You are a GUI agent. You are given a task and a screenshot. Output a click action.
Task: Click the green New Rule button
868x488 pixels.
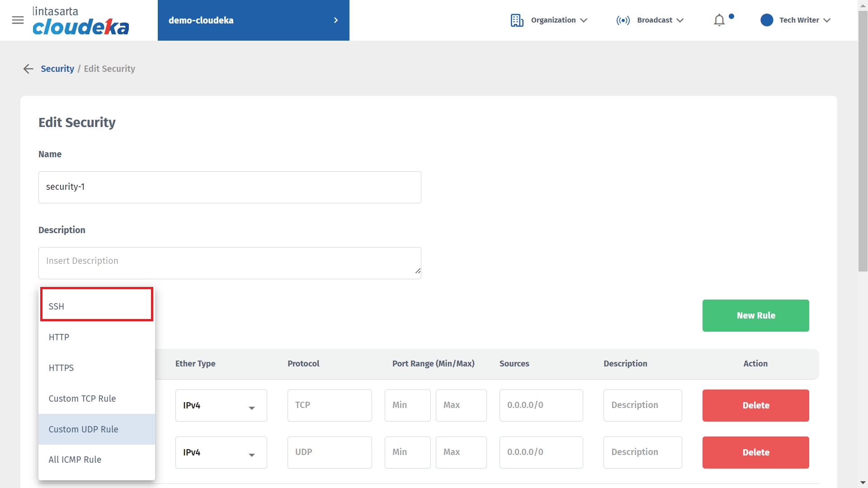pyautogui.click(x=755, y=315)
